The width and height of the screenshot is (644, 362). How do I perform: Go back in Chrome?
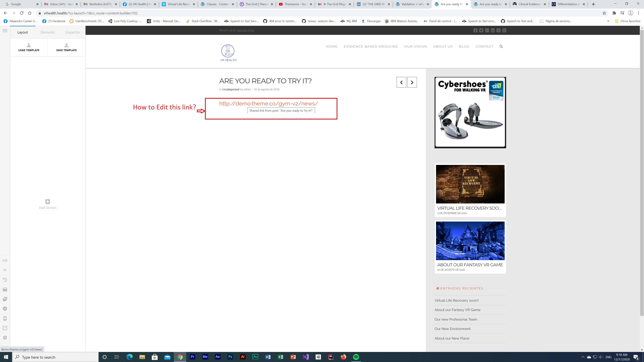(6, 13)
